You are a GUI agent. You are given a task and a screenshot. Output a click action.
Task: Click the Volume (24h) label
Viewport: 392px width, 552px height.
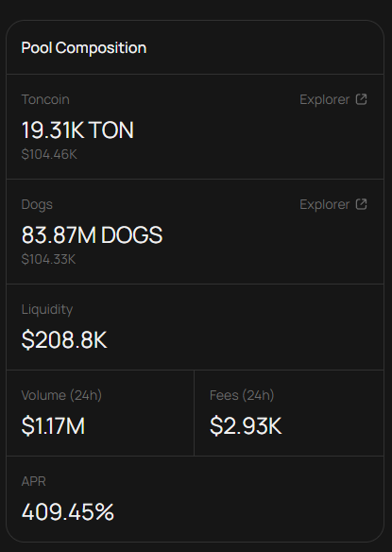(61, 395)
